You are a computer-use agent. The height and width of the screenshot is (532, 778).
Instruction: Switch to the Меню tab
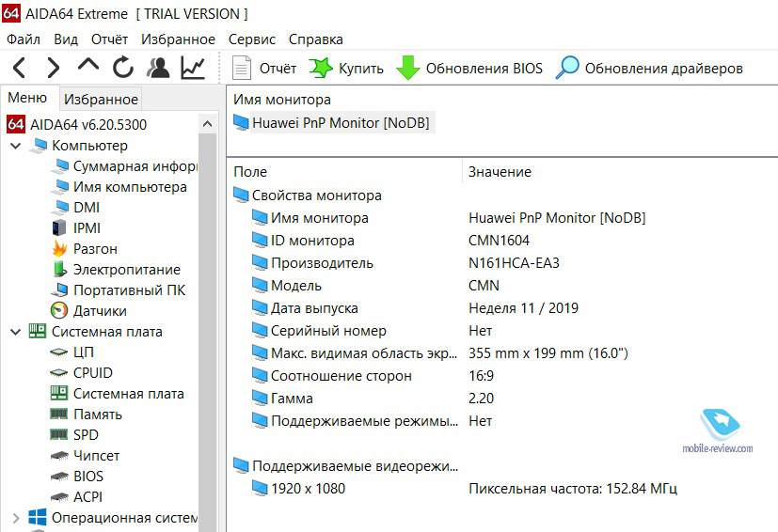27,98
